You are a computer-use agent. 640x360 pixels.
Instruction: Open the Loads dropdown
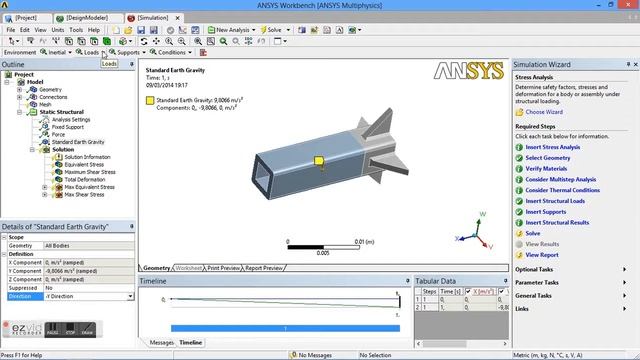click(x=103, y=52)
